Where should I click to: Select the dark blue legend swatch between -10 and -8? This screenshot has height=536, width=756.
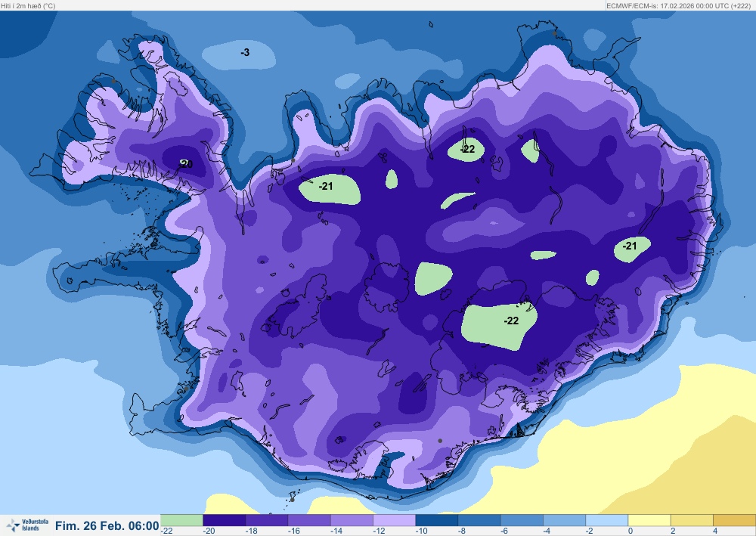click(437, 520)
